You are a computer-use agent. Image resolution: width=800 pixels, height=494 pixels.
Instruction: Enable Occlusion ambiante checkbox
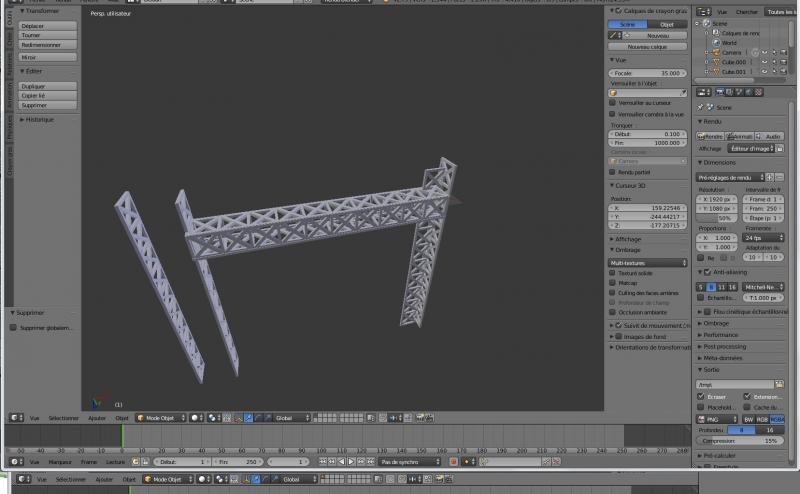pyautogui.click(x=613, y=313)
